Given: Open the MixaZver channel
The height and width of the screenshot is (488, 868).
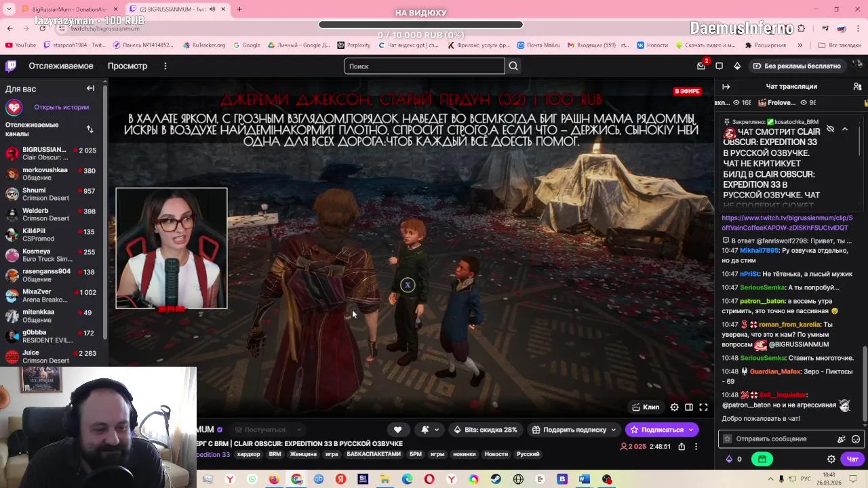Looking at the screenshot, I should click(51, 296).
